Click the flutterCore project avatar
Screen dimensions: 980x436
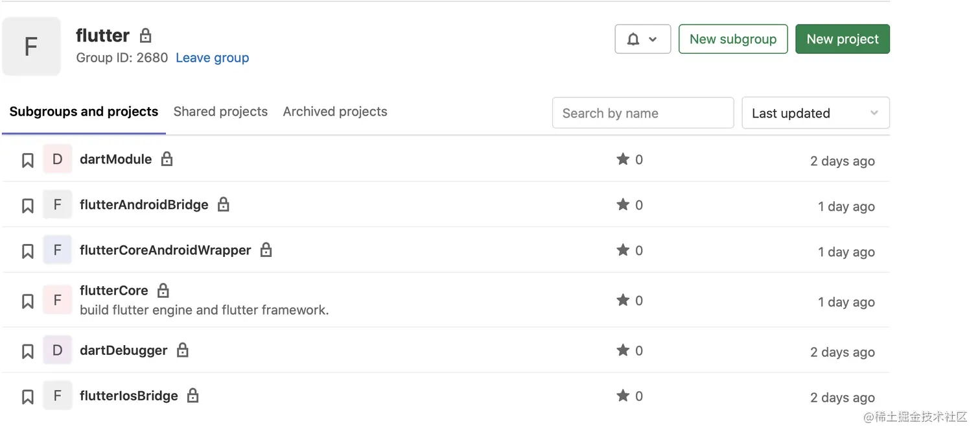tap(57, 300)
